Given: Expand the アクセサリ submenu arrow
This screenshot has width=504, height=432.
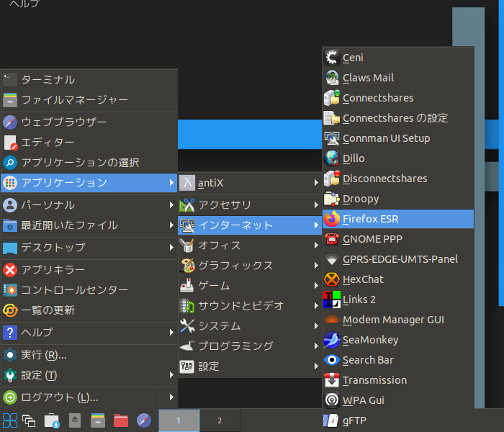Looking at the screenshot, I should [316, 204].
